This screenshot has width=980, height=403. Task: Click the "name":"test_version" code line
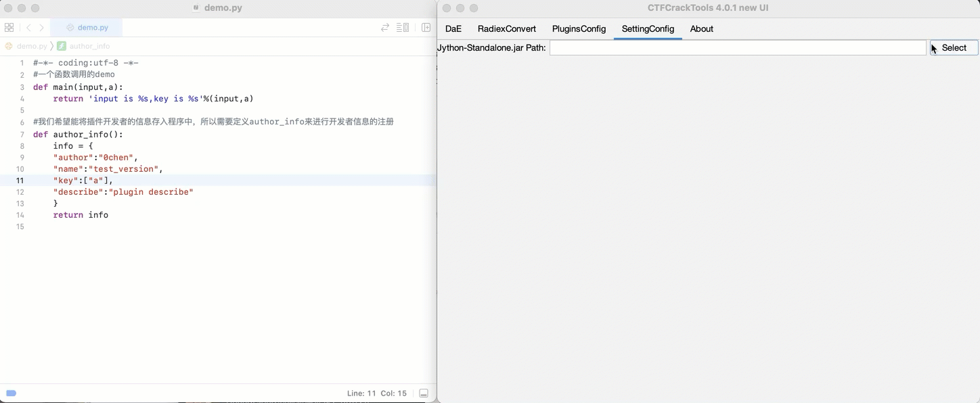coord(108,169)
